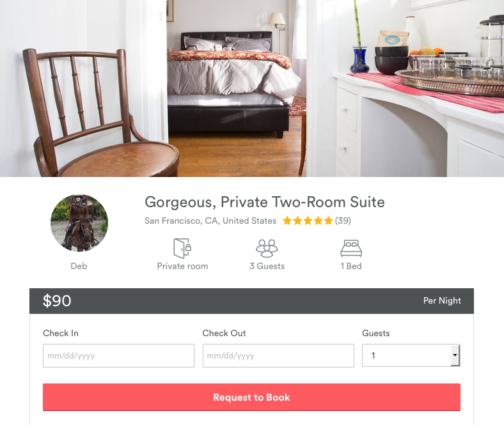Click the fifth gold rating star
The height and width of the screenshot is (425, 504).
pyautogui.click(x=328, y=220)
